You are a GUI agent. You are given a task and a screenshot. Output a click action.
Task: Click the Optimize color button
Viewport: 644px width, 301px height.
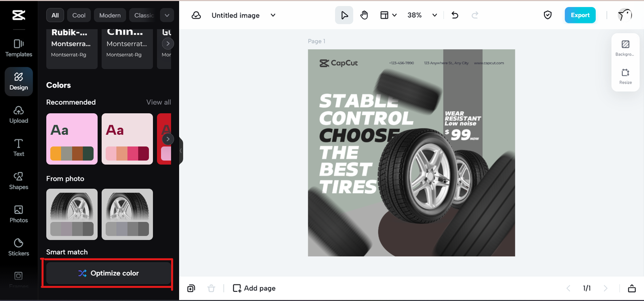(x=109, y=273)
